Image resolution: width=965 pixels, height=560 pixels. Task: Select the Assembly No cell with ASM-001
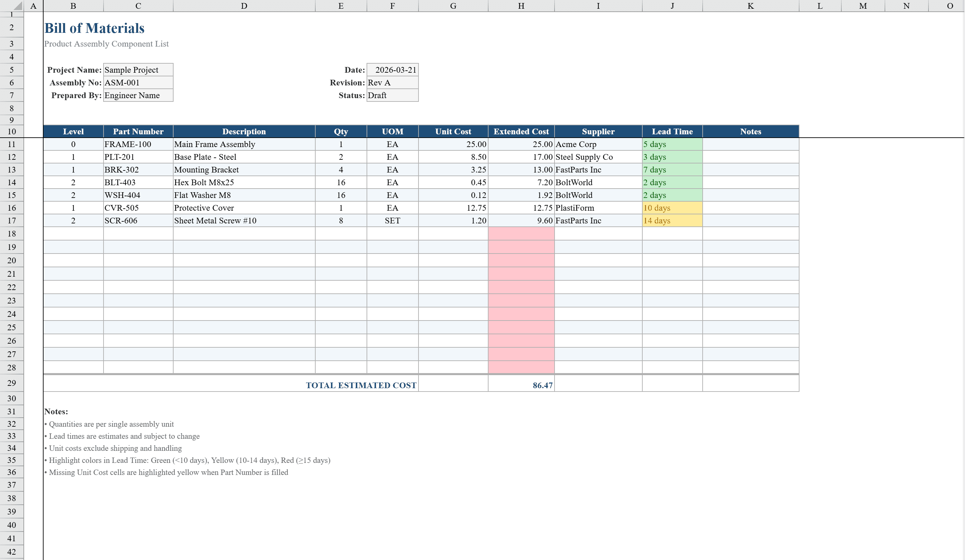tap(138, 82)
